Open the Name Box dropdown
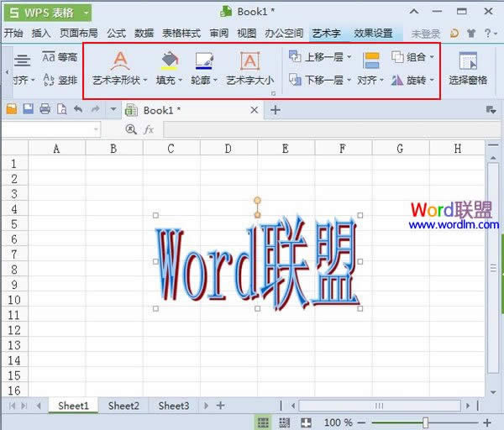The width and height of the screenshot is (504, 430). click(96, 129)
